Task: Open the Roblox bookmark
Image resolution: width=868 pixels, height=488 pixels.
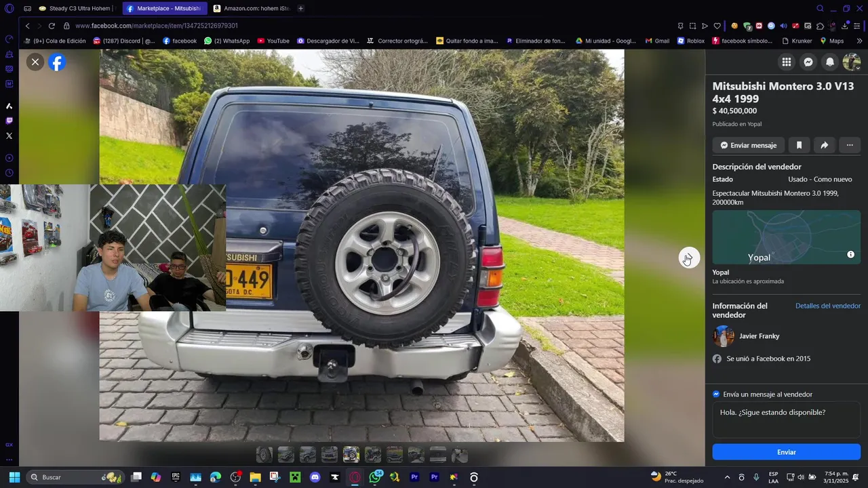Action: [690, 41]
